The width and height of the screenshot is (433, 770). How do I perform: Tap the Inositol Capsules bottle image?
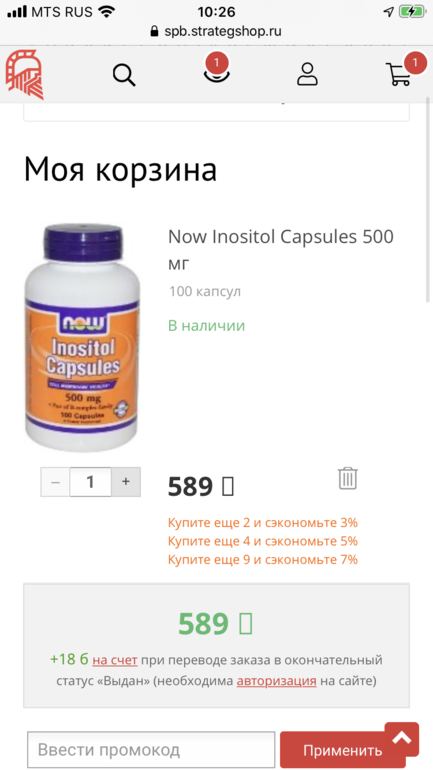pyautogui.click(x=82, y=338)
